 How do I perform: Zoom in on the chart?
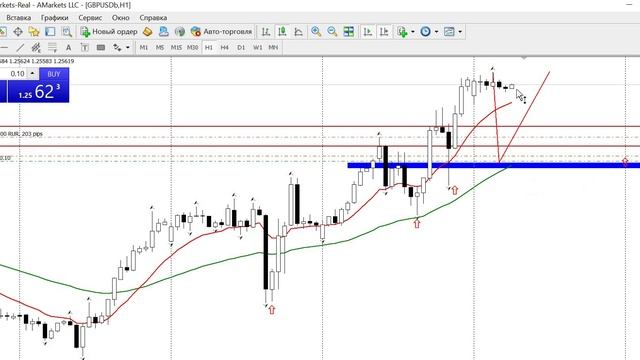(x=316, y=32)
